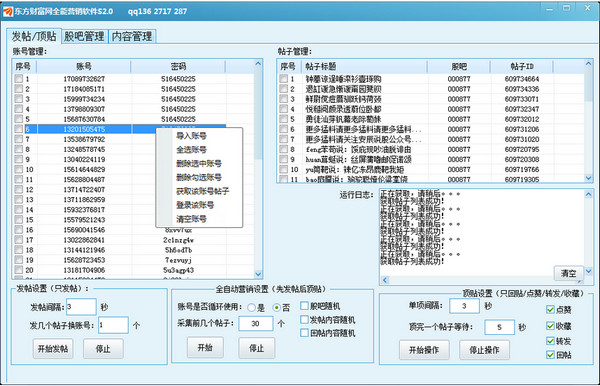Click the 开始操作 button

[x=424, y=350]
